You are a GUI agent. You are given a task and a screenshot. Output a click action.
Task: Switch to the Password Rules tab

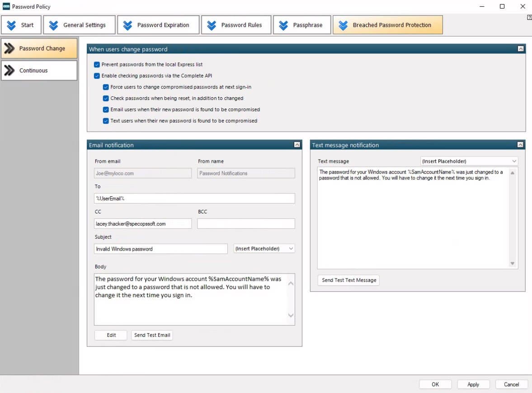tap(235, 25)
